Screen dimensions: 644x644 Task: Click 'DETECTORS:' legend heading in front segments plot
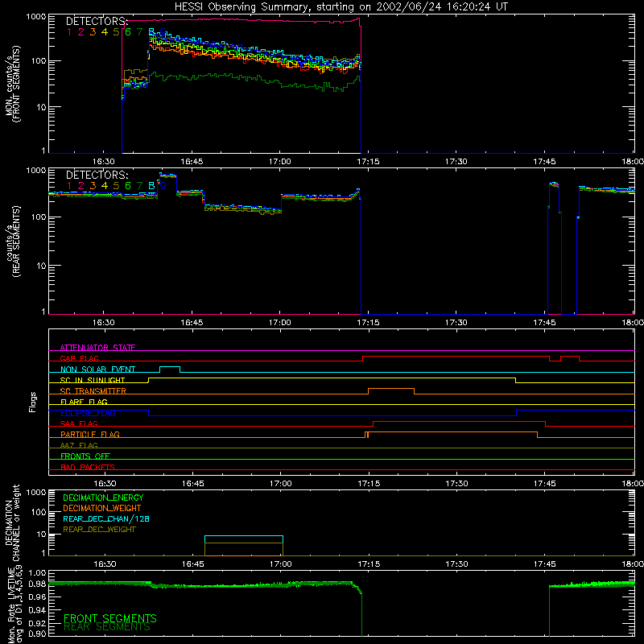[x=97, y=22]
